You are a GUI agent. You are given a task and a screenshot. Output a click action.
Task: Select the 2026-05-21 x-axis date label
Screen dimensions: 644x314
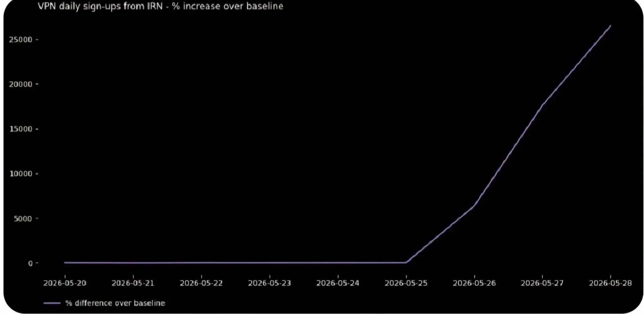click(133, 283)
